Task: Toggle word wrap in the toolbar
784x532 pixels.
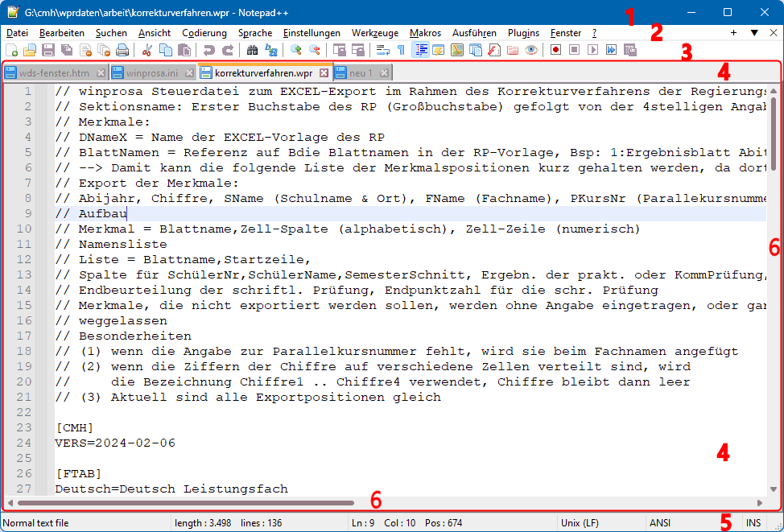Action: point(383,50)
